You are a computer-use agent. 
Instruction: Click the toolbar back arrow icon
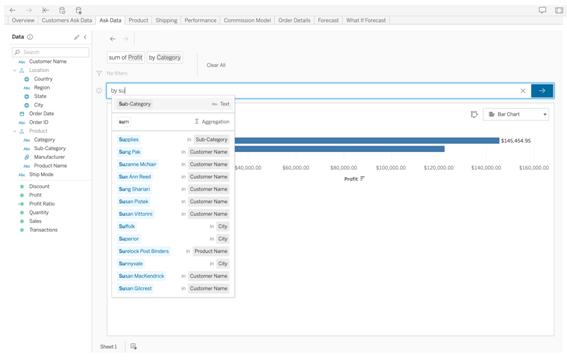(12, 10)
